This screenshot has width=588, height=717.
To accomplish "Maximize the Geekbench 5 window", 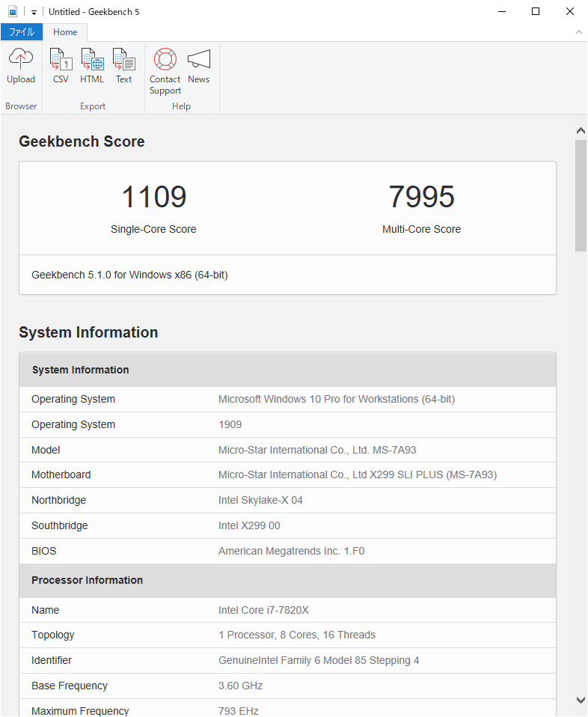I will point(536,11).
